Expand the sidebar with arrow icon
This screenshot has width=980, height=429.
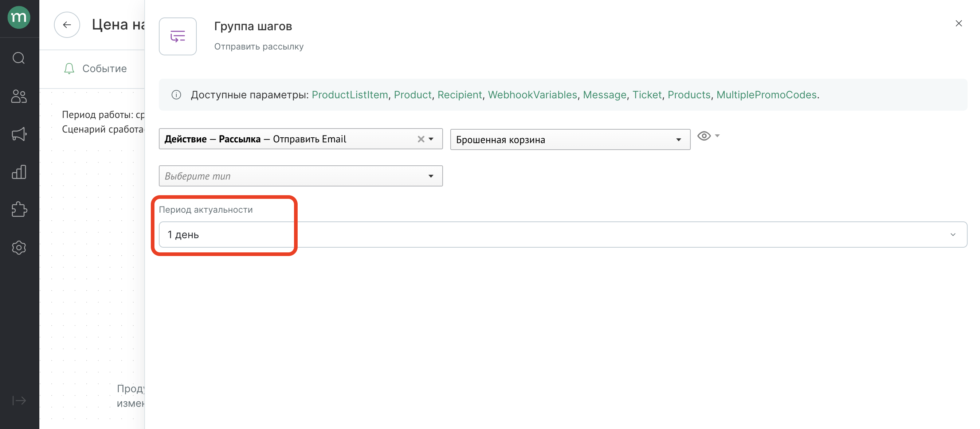tap(19, 401)
